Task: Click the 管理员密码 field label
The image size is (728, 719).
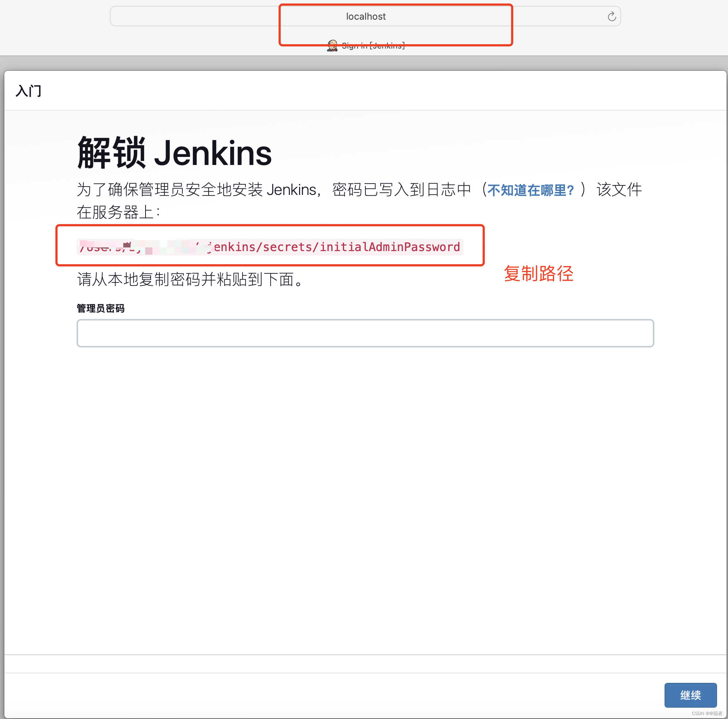Action: 101,308
